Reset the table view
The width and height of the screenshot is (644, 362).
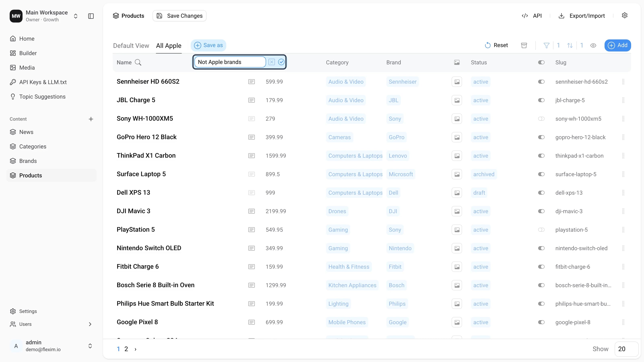point(496,45)
